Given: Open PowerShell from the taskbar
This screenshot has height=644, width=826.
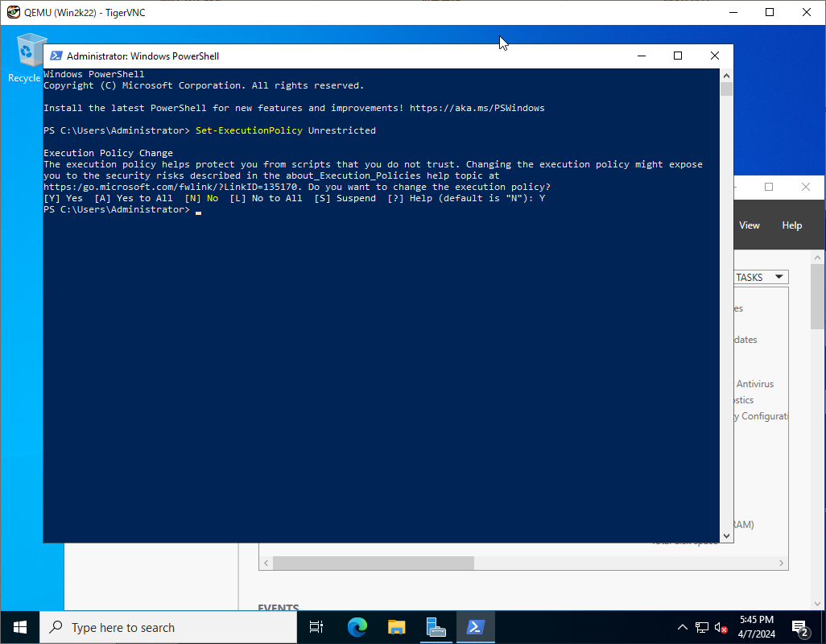Looking at the screenshot, I should pos(475,627).
